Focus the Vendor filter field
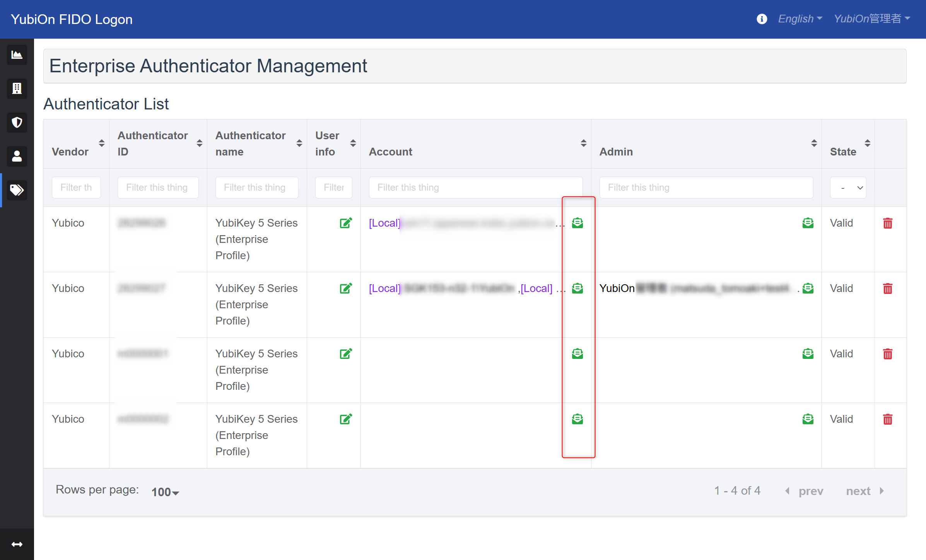926x560 pixels. click(76, 188)
